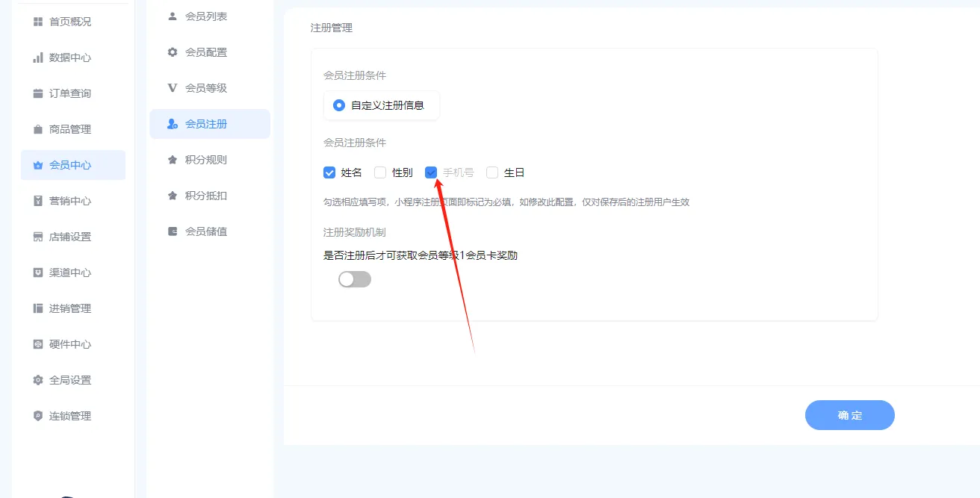
Task: Check the 生日 registration field
Action: 491,172
